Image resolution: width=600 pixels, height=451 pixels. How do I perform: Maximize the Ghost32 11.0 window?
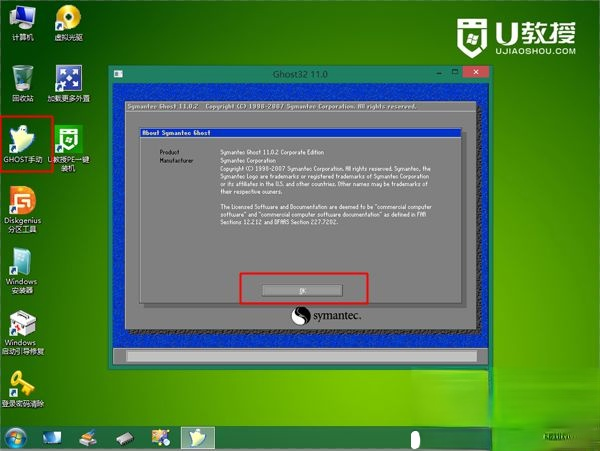point(455,72)
